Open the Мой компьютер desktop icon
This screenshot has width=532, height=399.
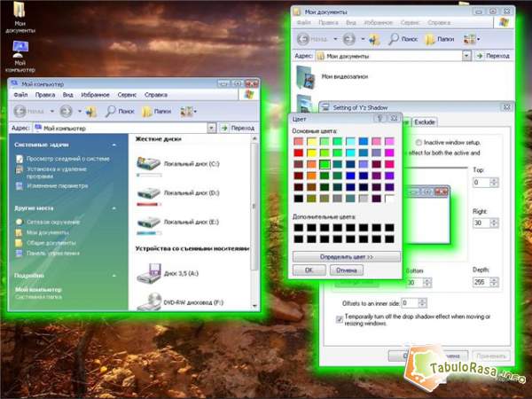tap(20, 57)
